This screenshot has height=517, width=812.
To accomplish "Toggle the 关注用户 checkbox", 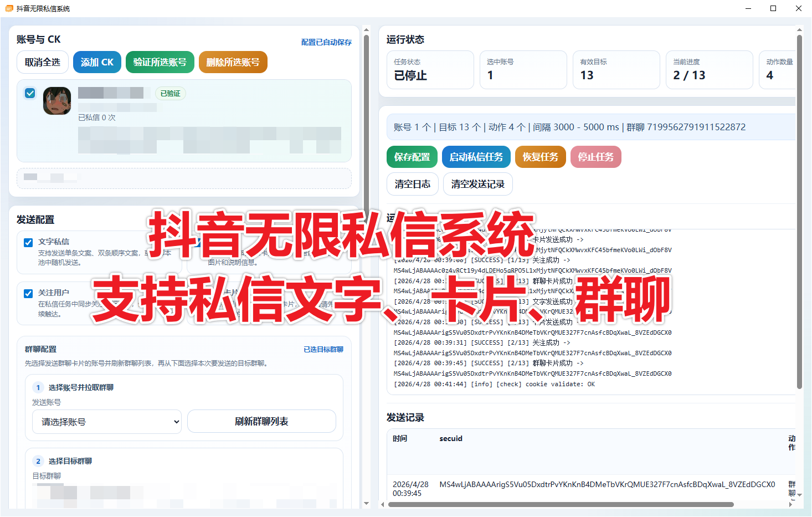I will point(28,293).
